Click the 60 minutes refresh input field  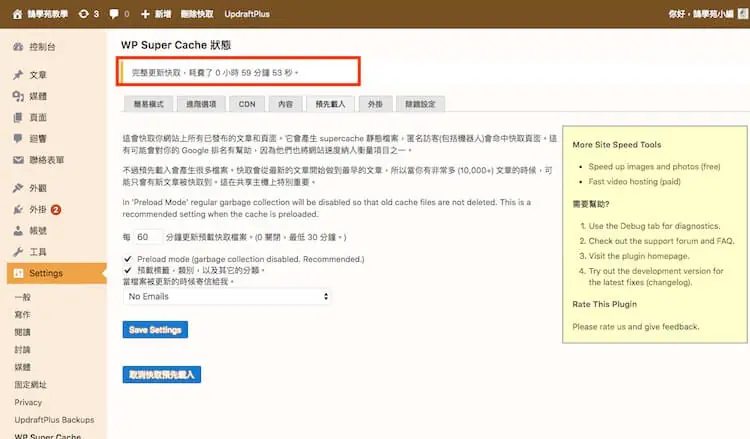click(x=147, y=237)
